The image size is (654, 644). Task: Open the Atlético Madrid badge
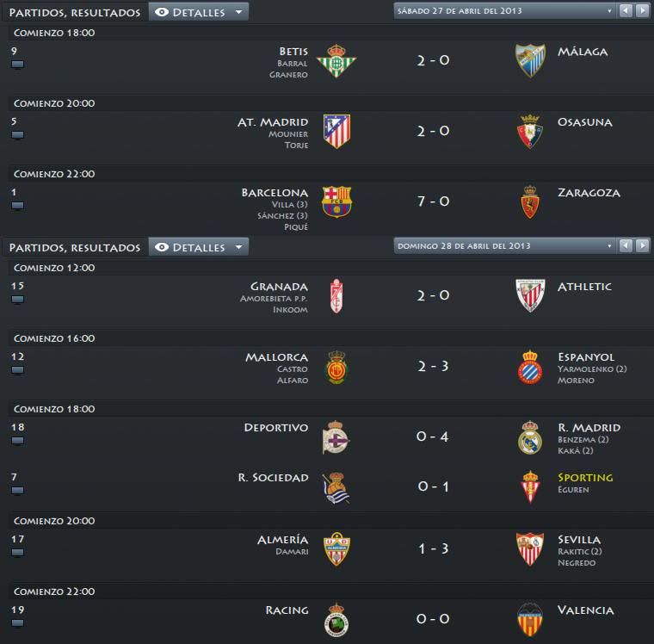pos(337,132)
